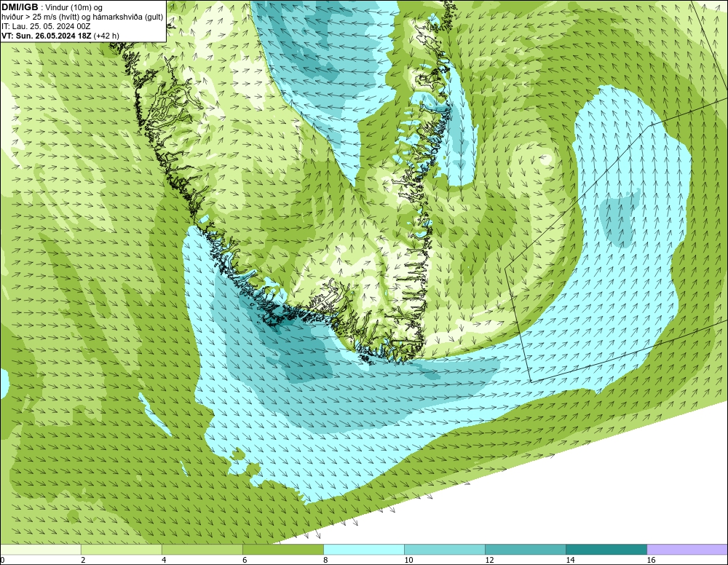The height and width of the screenshot is (565, 728).
Task: Click the purple above-16 legend swatch
Action: 688,550
